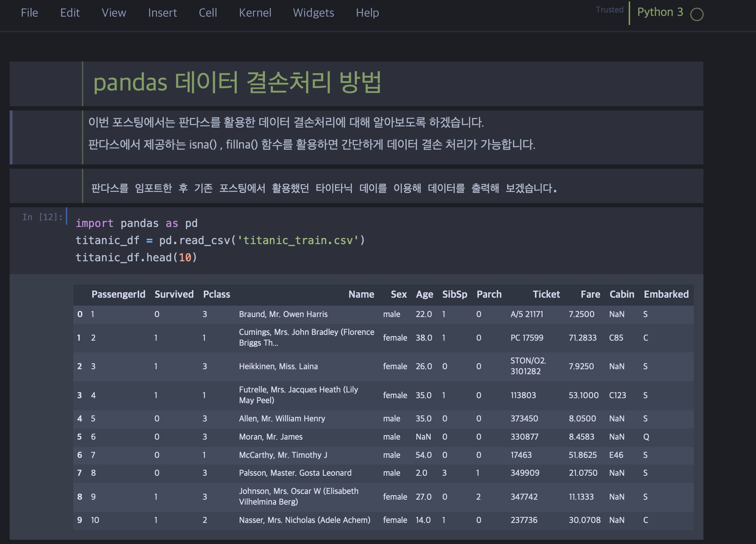
Task: Click the In [12] cell prompt
Action: [x=42, y=217]
